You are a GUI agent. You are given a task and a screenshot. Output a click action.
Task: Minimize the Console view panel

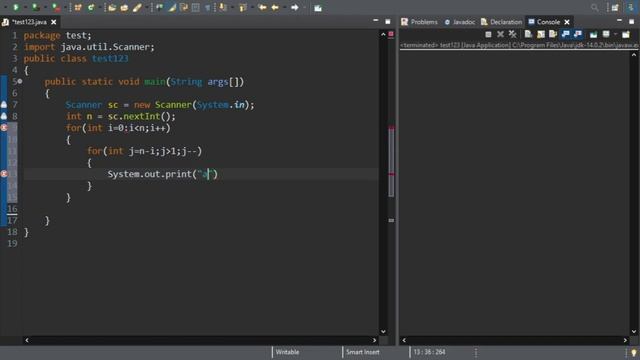point(619,20)
